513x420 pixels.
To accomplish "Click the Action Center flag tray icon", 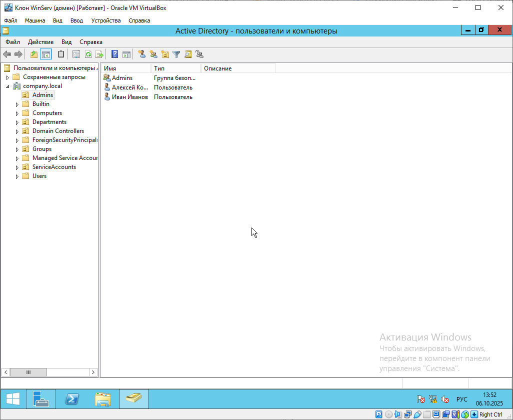I will [420, 399].
